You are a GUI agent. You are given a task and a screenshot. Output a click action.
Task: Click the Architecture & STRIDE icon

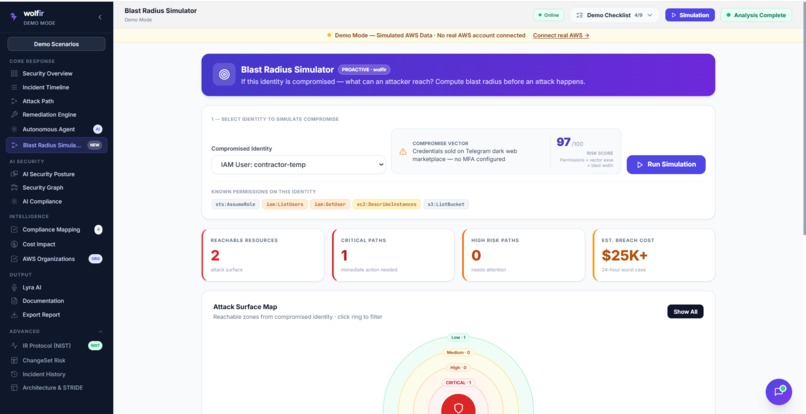[x=14, y=388]
